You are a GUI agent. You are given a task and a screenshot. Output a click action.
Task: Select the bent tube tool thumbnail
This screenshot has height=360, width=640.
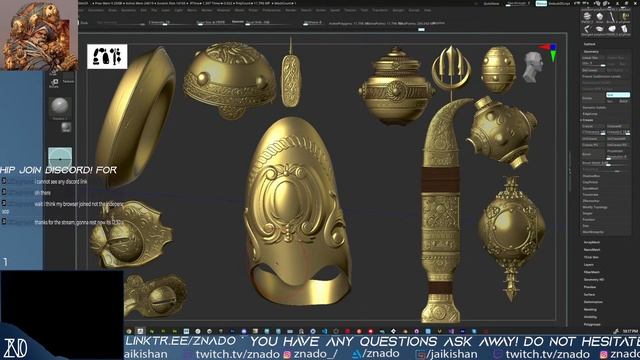click(x=587, y=29)
